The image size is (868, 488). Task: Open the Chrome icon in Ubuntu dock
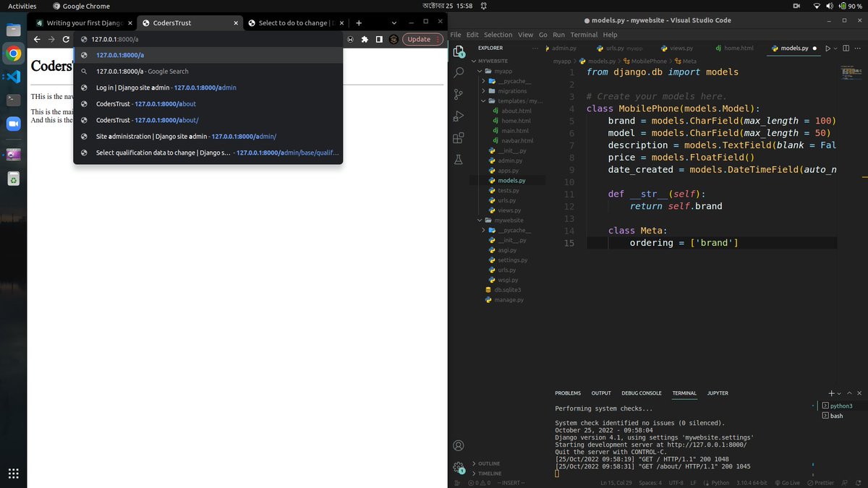13,53
